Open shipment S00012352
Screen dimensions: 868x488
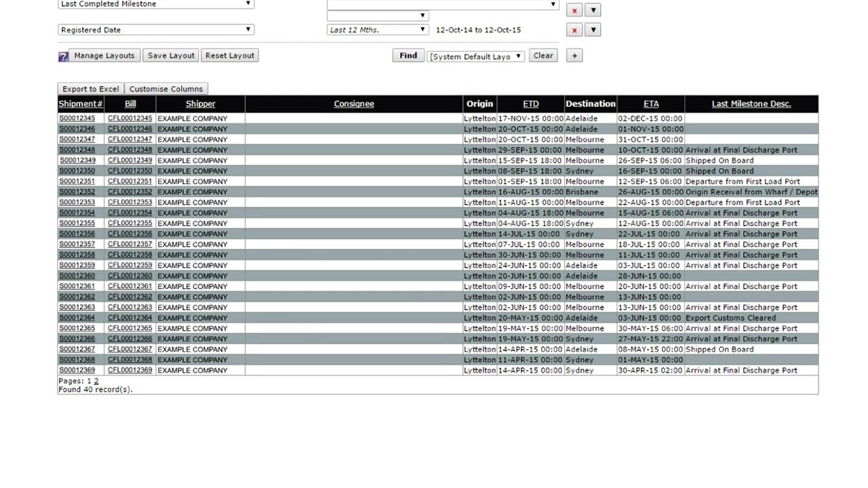pos(77,192)
